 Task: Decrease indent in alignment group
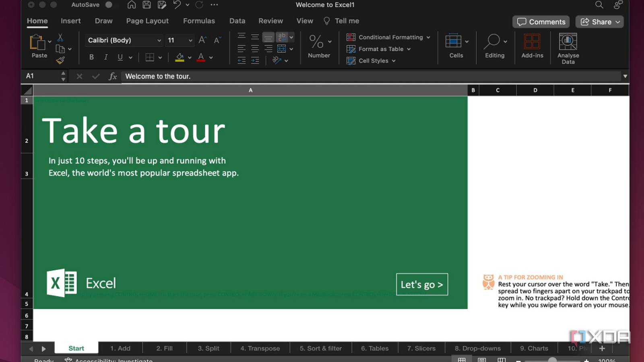tap(242, 61)
